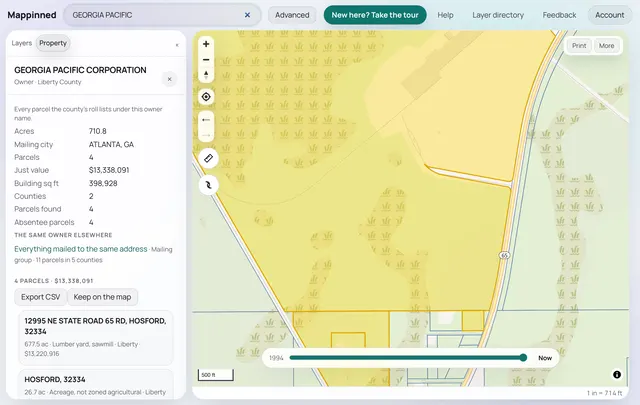Open the Advanced search options
The width and height of the screenshot is (640, 405).
pyautogui.click(x=292, y=15)
